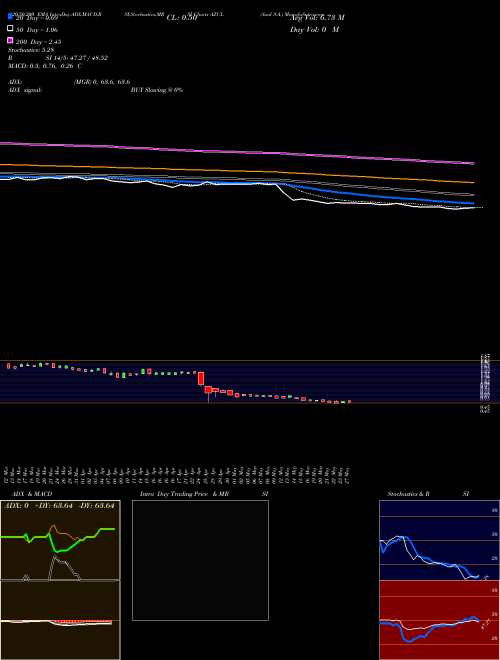Click the 'ADX & MACD' panel title
The image size is (500, 660).
[32, 494]
